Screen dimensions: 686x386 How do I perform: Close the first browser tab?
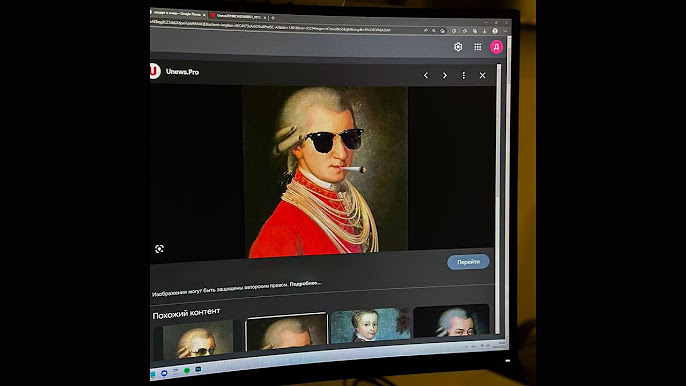[x=204, y=15]
